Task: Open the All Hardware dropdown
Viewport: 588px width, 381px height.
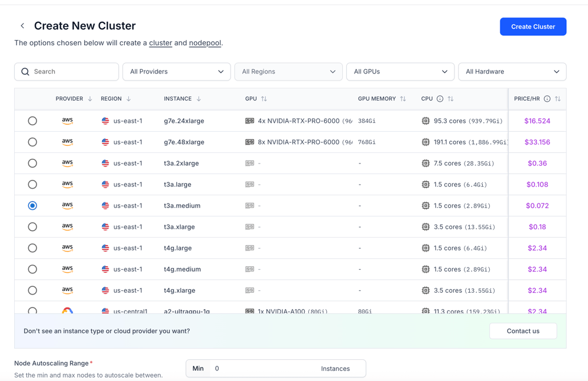Action: click(512, 72)
